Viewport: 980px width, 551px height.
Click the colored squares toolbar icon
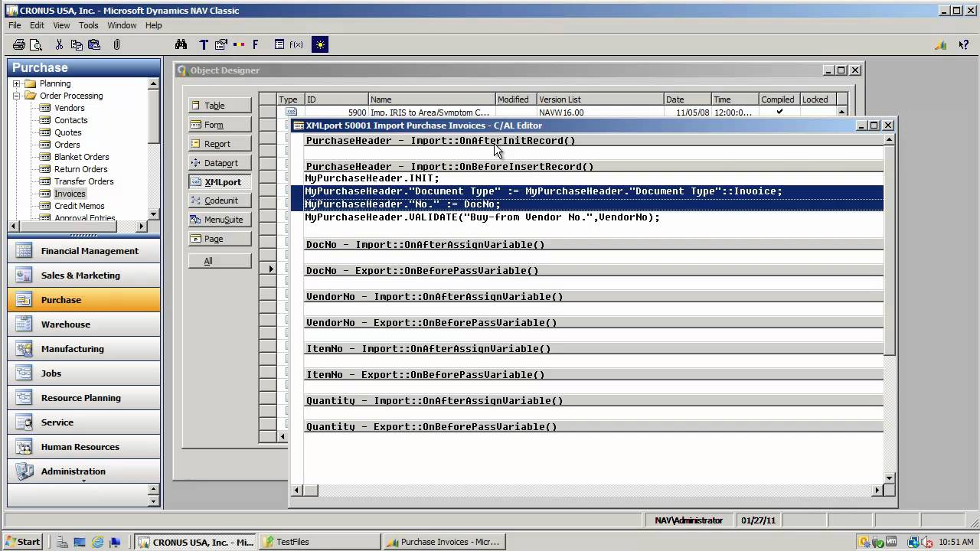pos(239,45)
